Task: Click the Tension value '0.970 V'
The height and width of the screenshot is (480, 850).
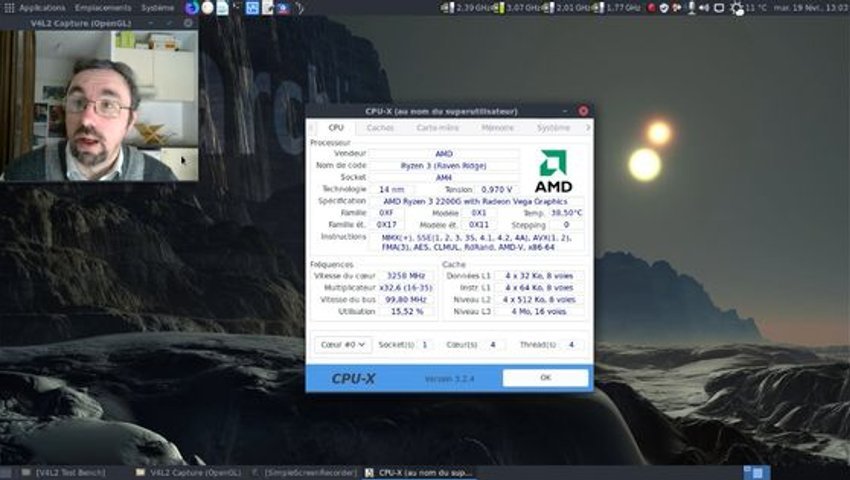Action: 496,190
